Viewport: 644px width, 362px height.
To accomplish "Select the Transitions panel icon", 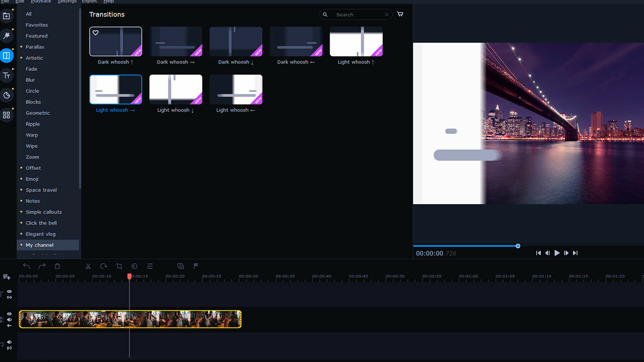I will 7,55.
